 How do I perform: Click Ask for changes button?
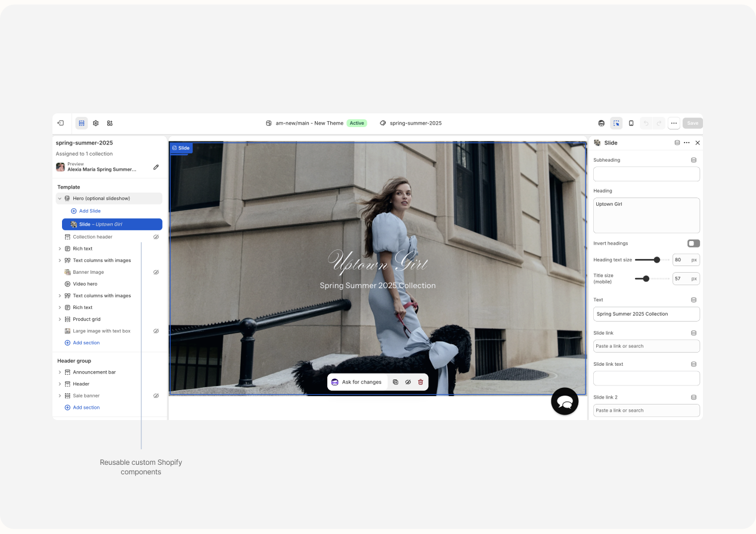point(357,382)
